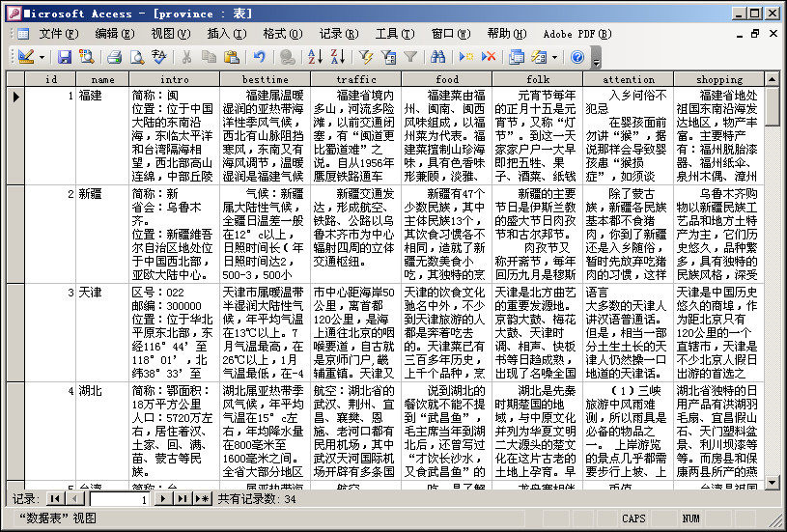
Task: Open Print Preview icon
Action: 136,57
